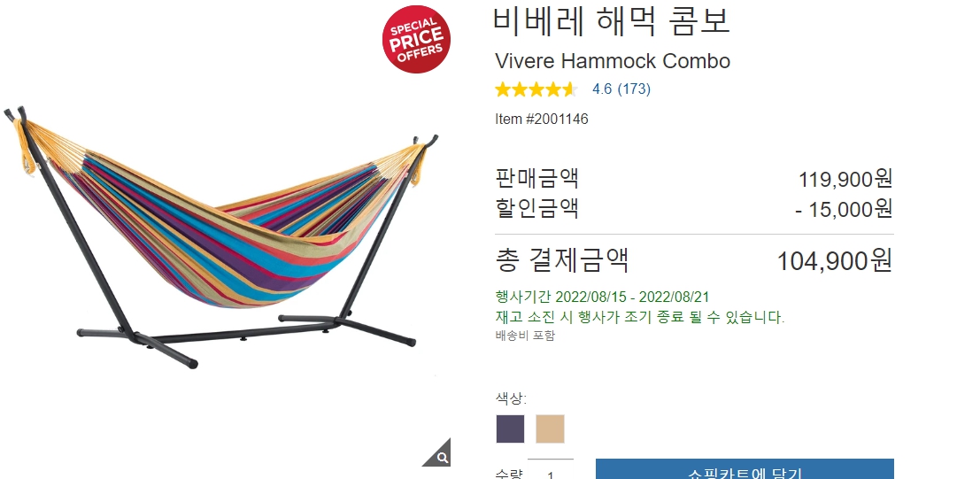Click the quantity input field showing 1
This screenshot has height=479, width=980.
pyautogui.click(x=550, y=470)
